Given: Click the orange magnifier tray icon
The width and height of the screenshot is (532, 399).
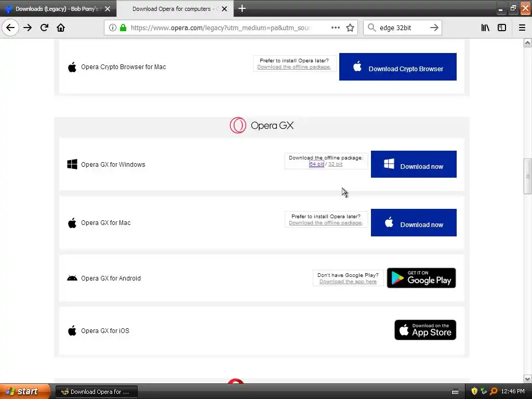Looking at the screenshot, I should [494, 392].
